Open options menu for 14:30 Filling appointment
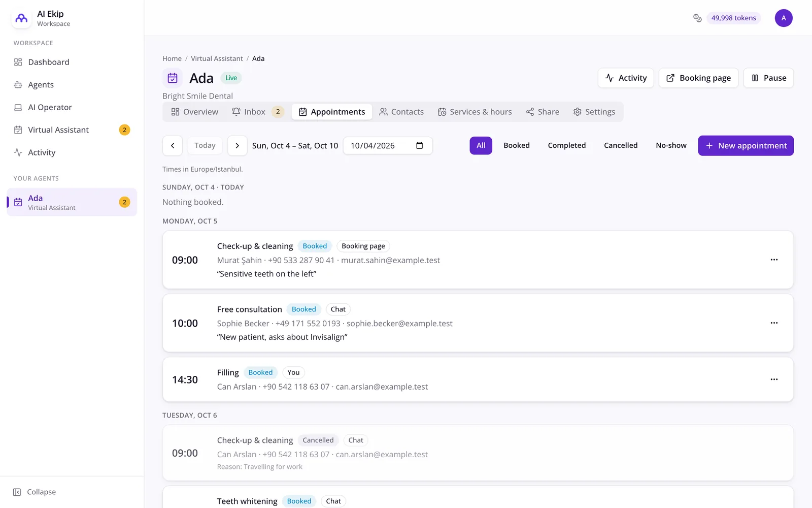The width and height of the screenshot is (812, 508). (774, 379)
